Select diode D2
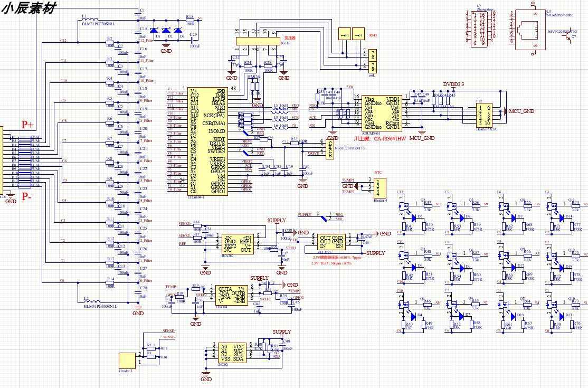588x388 pixels. (x=166, y=31)
